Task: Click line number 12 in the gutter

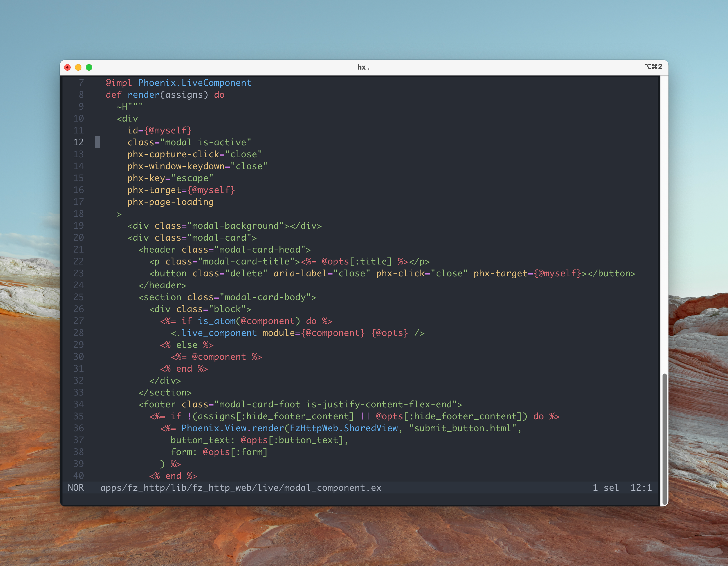Action: (x=79, y=142)
